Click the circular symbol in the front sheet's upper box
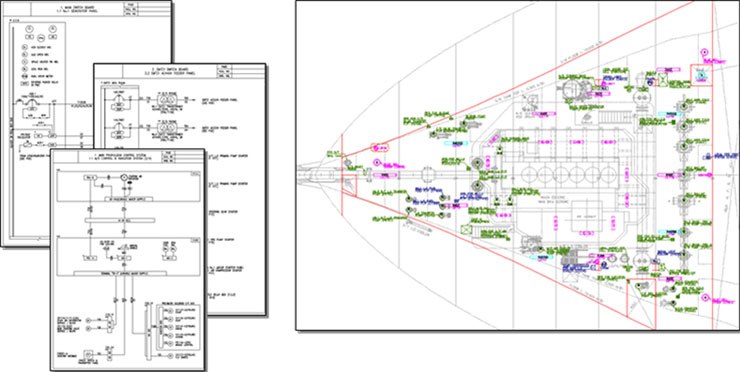Image resolution: width=740 pixels, height=372 pixels. pos(124,177)
